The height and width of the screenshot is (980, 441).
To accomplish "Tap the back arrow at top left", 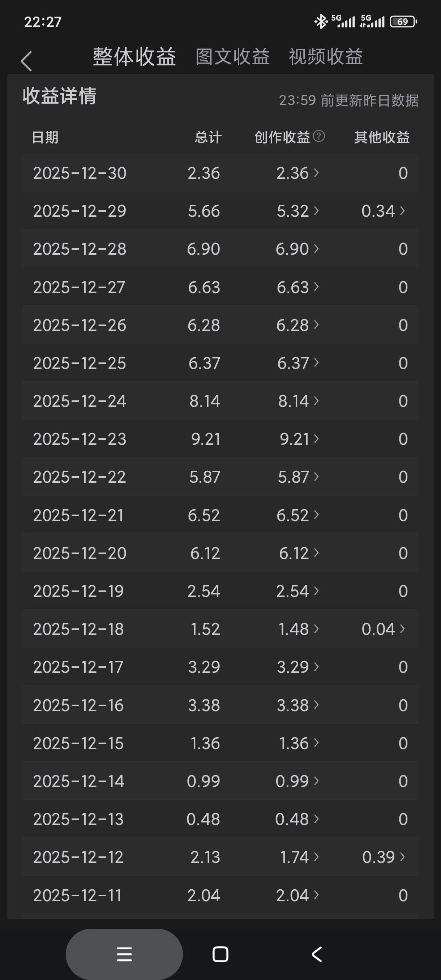I will 26,61.
